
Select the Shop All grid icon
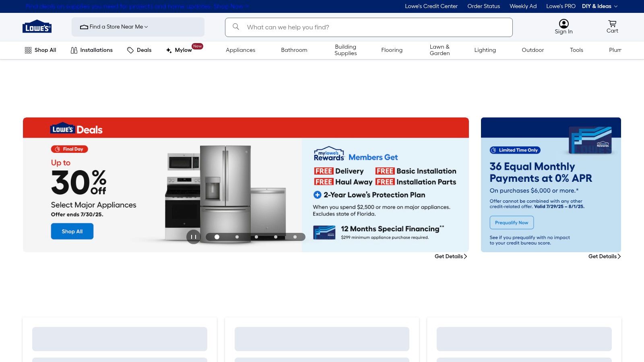click(28, 50)
